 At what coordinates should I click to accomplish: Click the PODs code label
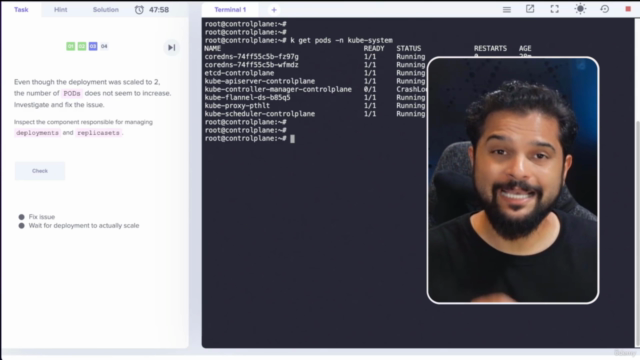pyautogui.click(x=72, y=93)
